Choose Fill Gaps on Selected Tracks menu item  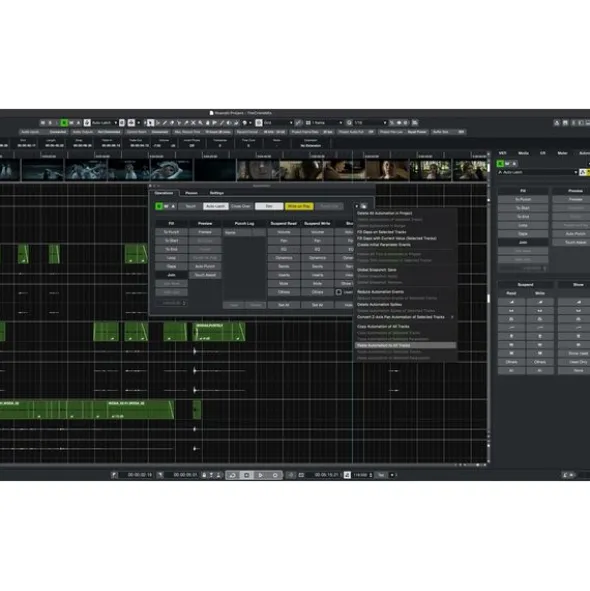pyautogui.click(x=405, y=232)
